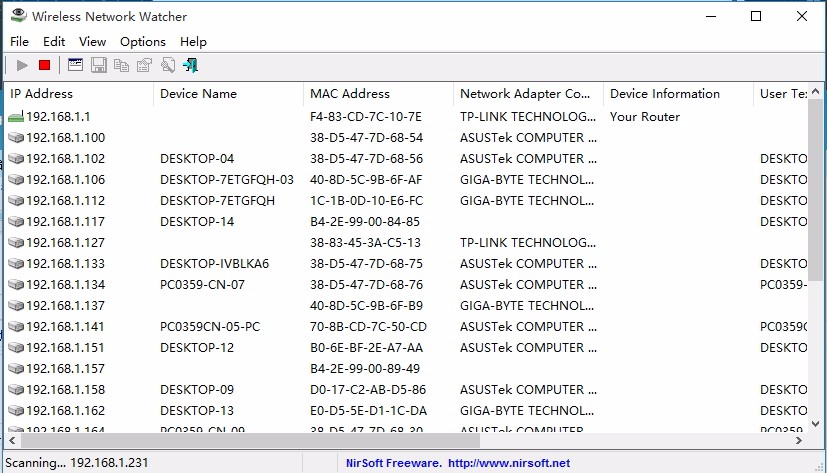The image size is (827, 473).
Task: Click MAC address F4-83-CD-7C-10-7E
Action: pos(366,117)
